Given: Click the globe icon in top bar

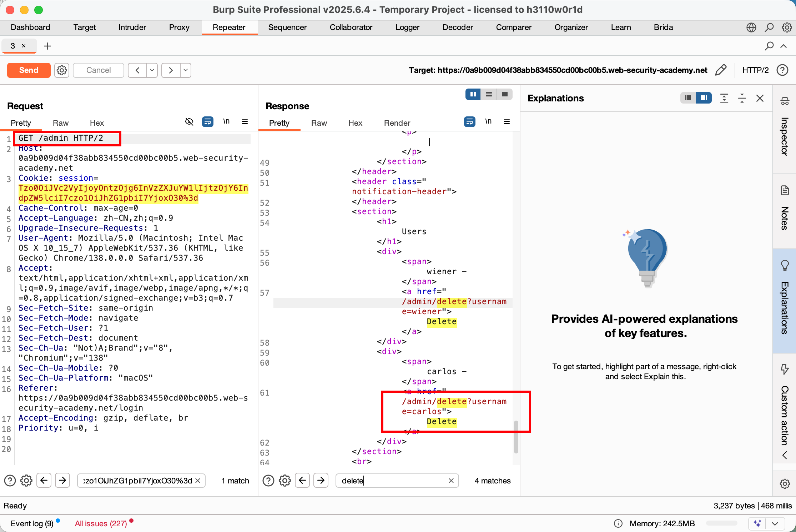Looking at the screenshot, I should (751, 27).
